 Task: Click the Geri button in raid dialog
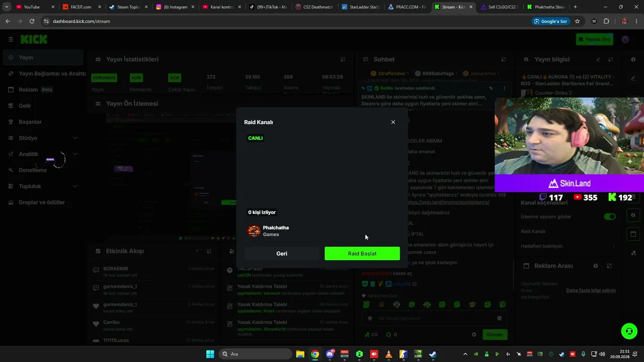pos(282,253)
